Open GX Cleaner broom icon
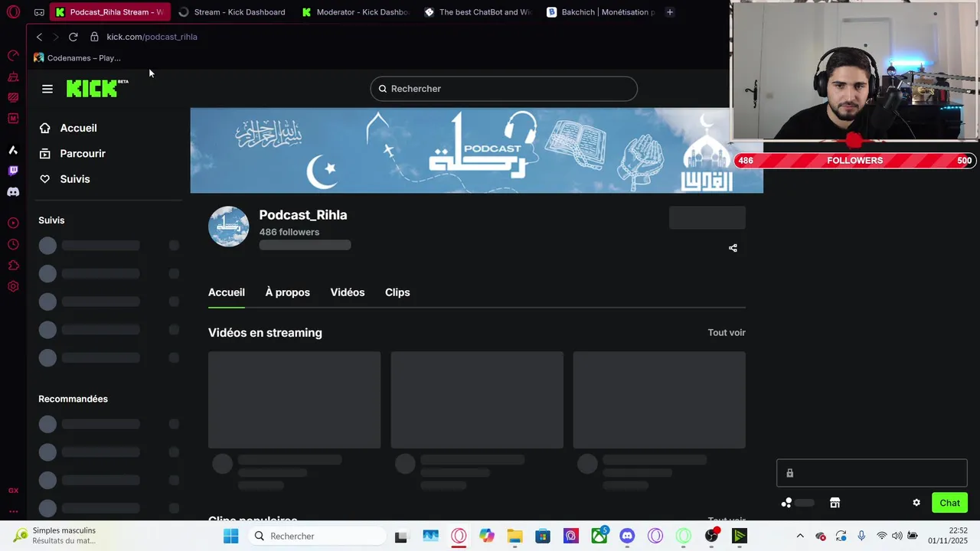Screen dimensions: 980x551 click(13, 77)
